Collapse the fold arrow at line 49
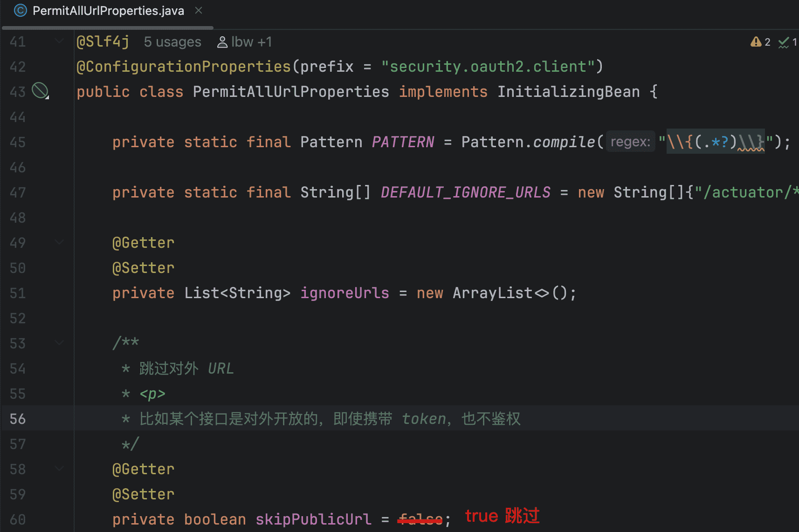This screenshot has width=799, height=532. 59,242
